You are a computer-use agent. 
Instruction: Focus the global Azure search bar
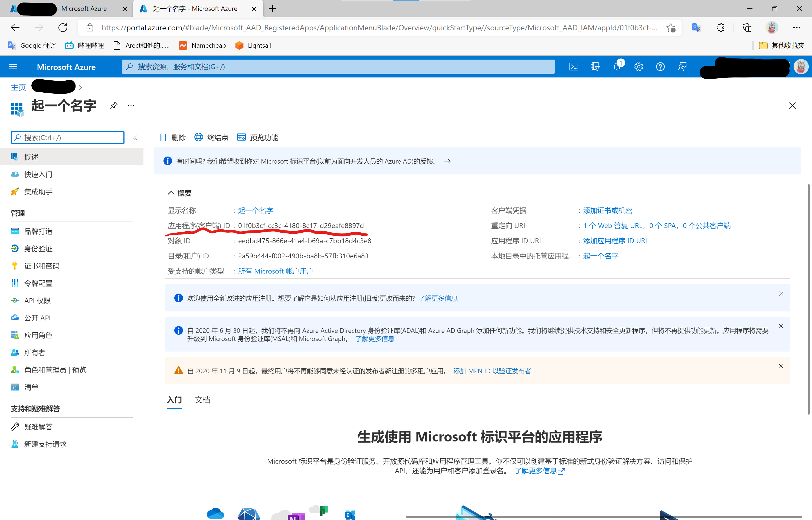[338, 67]
